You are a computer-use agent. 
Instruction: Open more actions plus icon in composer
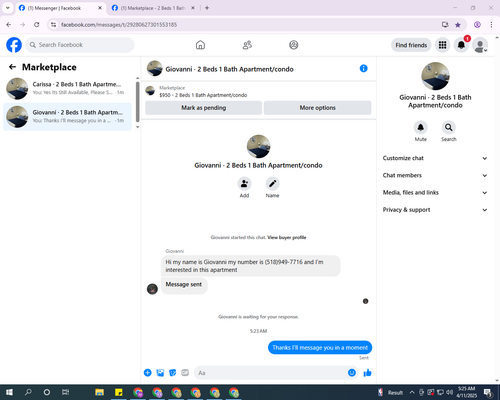pyautogui.click(x=148, y=373)
